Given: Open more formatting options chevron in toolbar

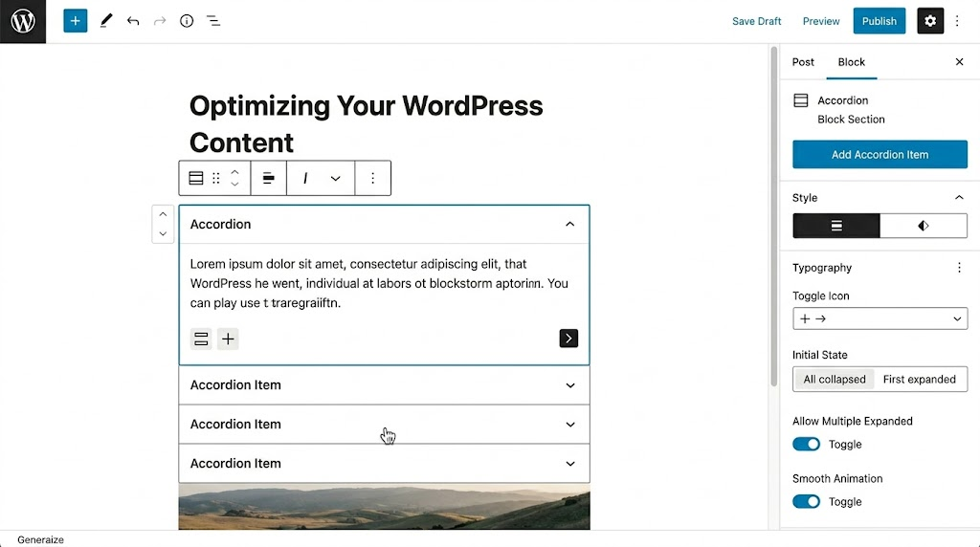Looking at the screenshot, I should (x=336, y=179).
